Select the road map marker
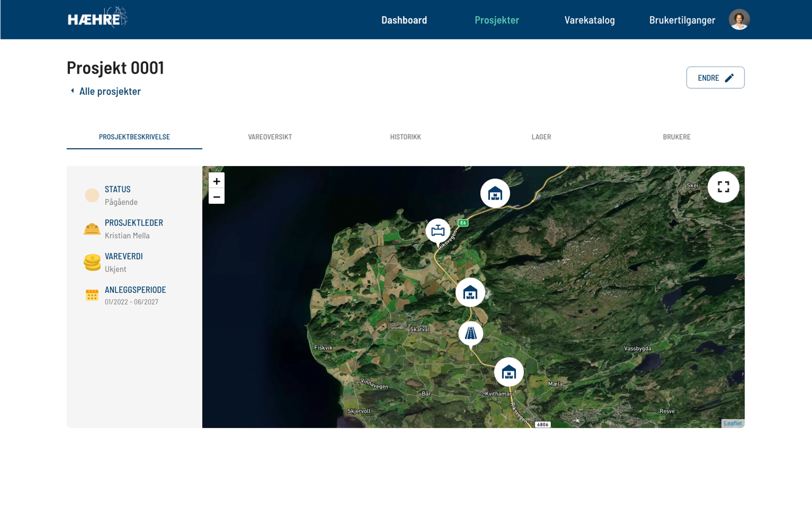The image size is (812, 506). point(471,334)
